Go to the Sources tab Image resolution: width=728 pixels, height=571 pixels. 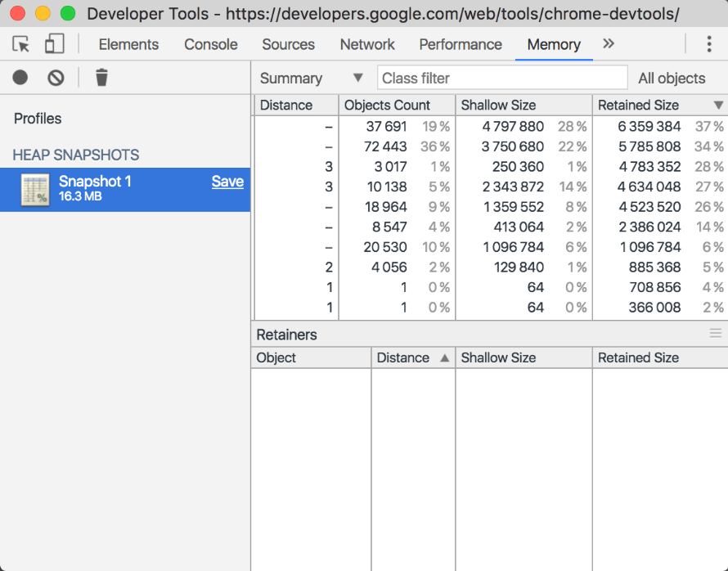point(288,44)
